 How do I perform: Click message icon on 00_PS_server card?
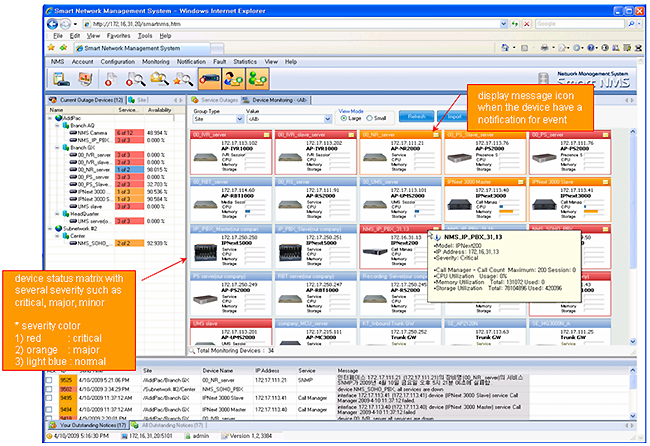tap(606, 135)
